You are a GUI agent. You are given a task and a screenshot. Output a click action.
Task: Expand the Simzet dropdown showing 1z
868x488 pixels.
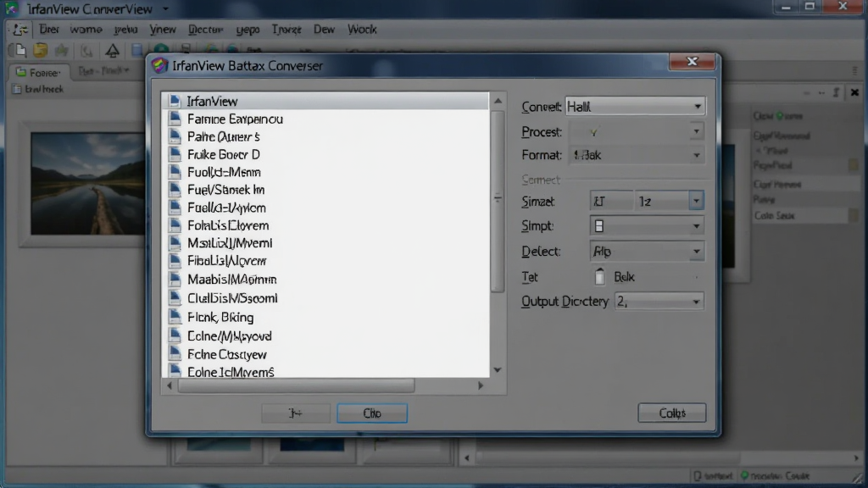[697, 201]
